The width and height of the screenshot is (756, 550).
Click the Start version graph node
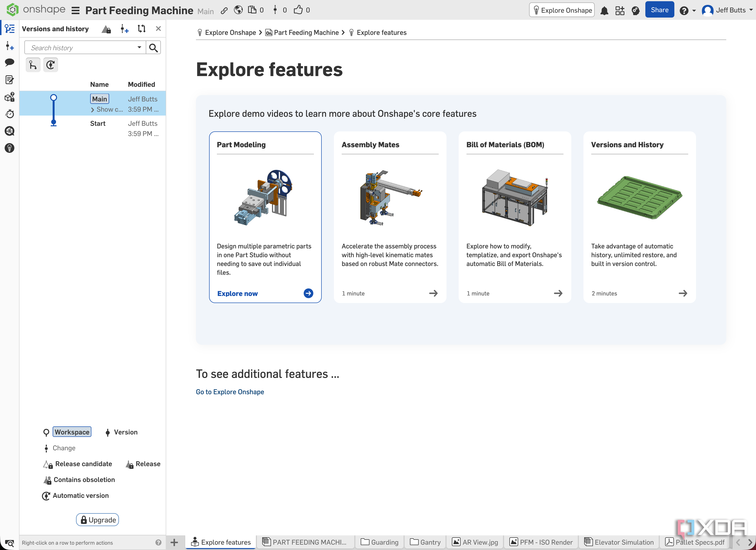click(x=53, y=123)
